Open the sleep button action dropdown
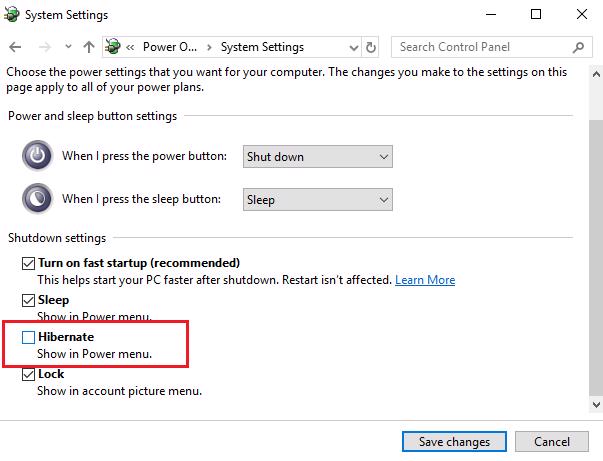The width and height of the screenshot is (603, 461). coord(317,199)
